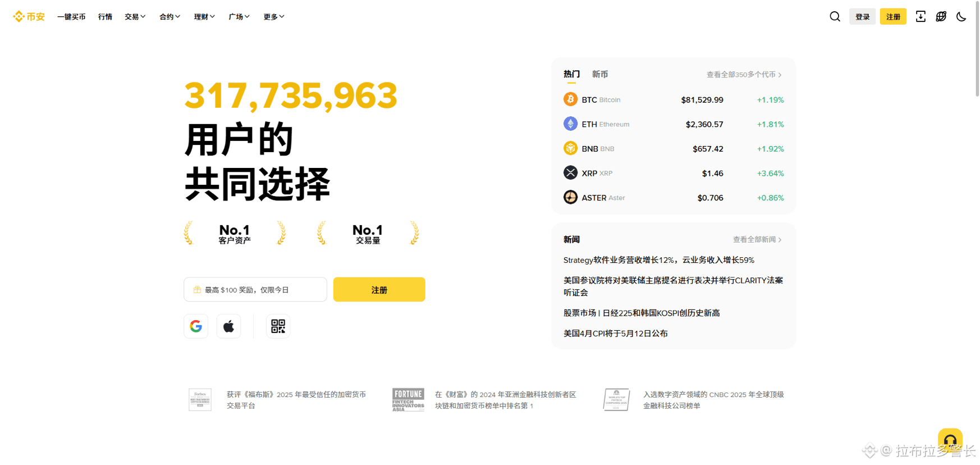Click the No.1 客户资产 badge
Image resolution: width=980 pixels, height=465 pixels.
click(x=235, y=234)
